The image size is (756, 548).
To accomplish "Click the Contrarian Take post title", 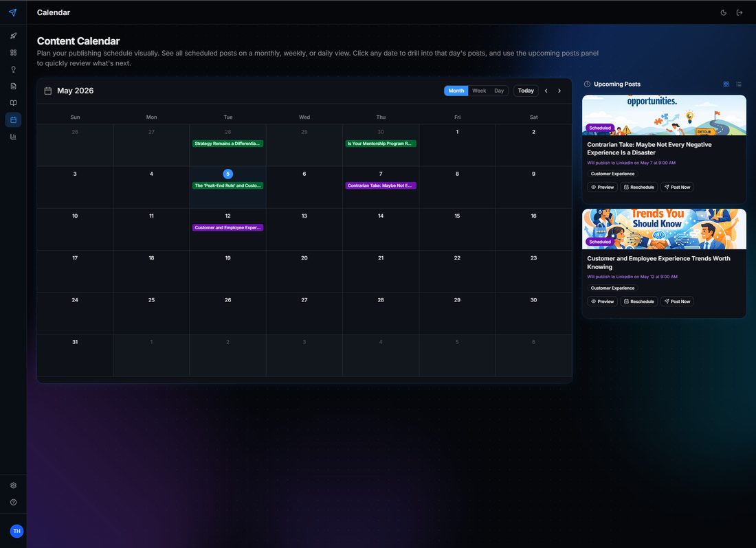I will [x=649, y=149].
